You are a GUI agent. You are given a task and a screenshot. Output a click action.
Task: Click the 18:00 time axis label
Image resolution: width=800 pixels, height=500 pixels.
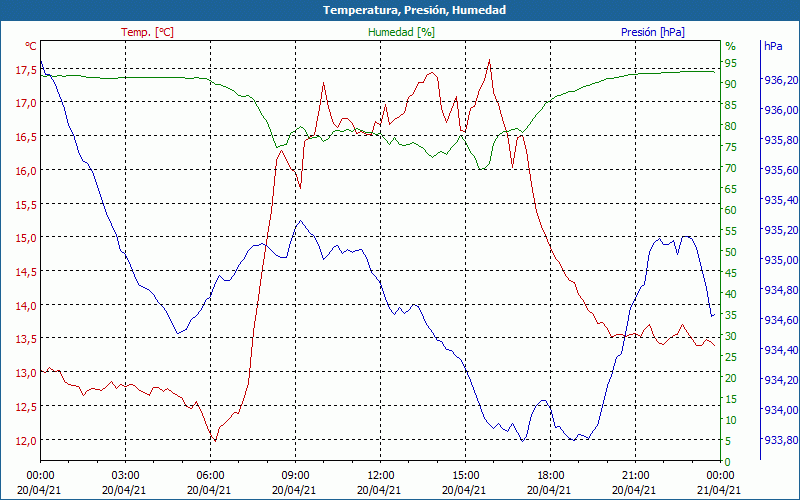550,476
